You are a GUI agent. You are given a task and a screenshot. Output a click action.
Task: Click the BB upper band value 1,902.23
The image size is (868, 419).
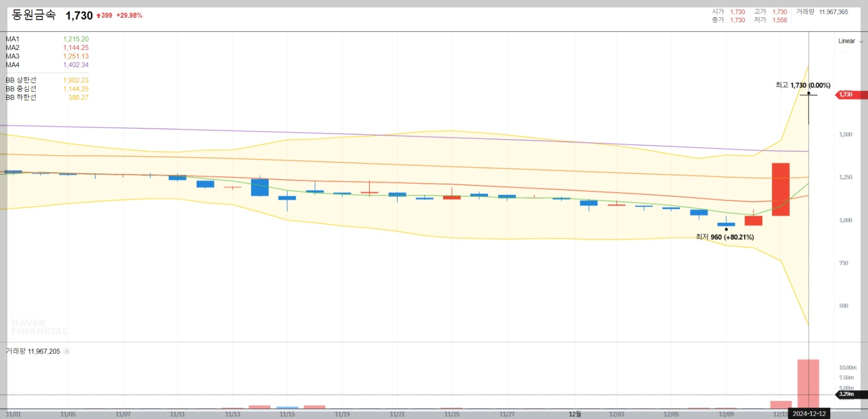[x=76, y=80]
